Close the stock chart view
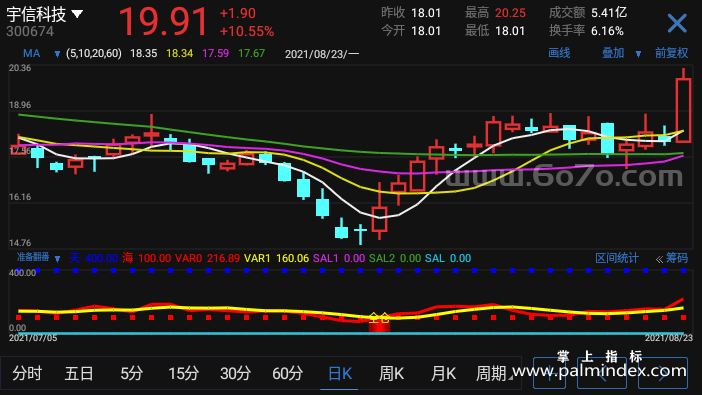 (677, 23)
